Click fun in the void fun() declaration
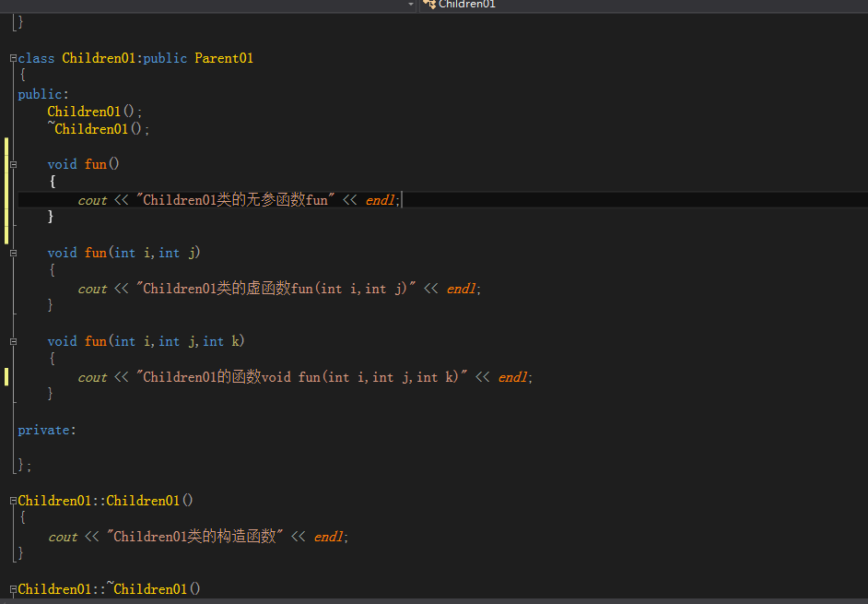868x604 pixels. point(95,164)
